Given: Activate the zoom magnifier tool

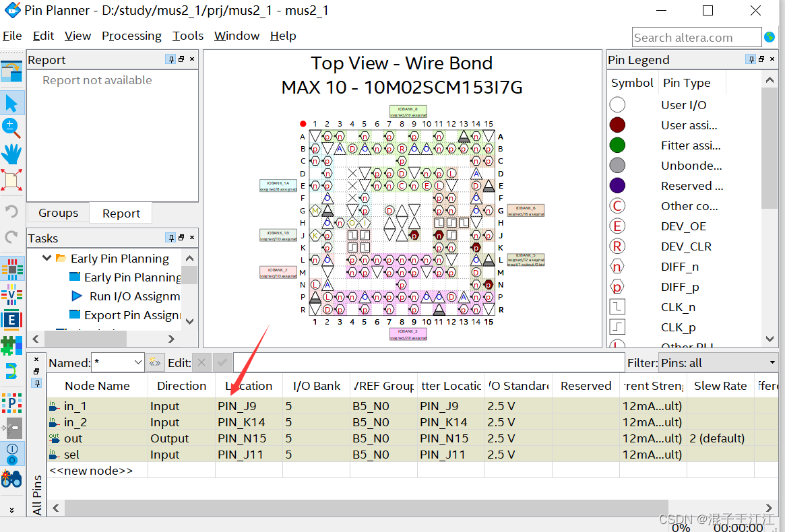Looking at the screenshot, I should [x=11, y=128].
